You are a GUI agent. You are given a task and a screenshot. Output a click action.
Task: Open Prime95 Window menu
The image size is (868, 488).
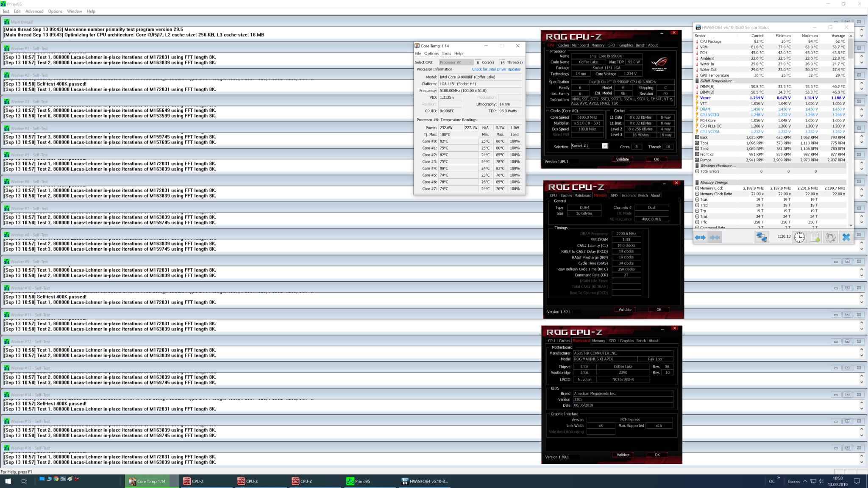(x=74, y=11)
